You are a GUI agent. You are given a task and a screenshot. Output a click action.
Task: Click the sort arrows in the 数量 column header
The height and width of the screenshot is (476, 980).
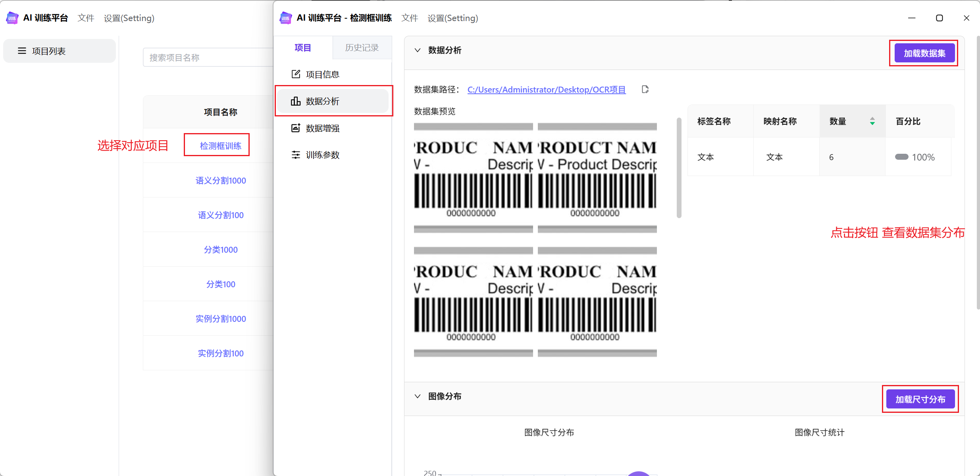pos(872,121)
